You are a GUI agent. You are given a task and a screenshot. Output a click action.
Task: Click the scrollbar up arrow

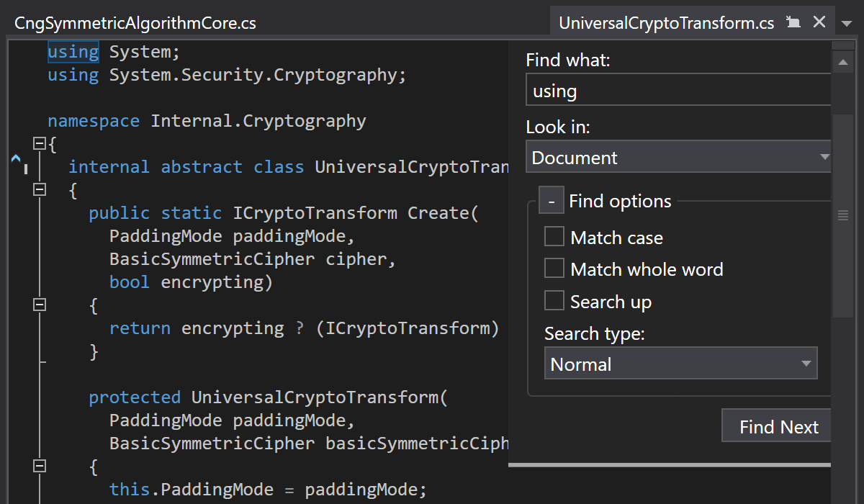point(842,63)
